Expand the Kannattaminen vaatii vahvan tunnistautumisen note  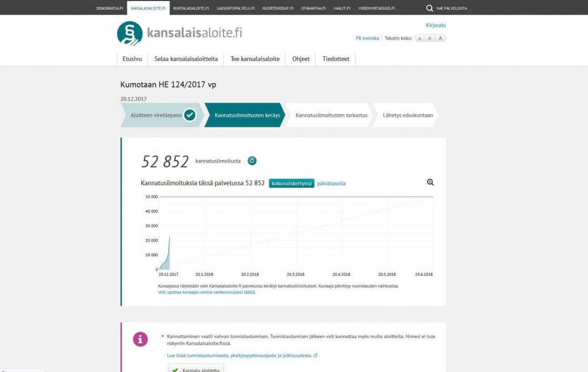tap(163, 336)
